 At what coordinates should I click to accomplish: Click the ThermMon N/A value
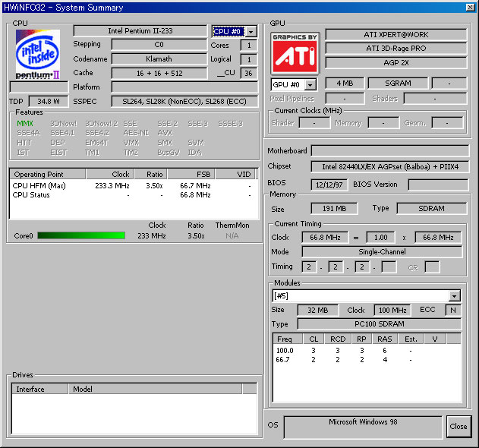pos(232,235)
